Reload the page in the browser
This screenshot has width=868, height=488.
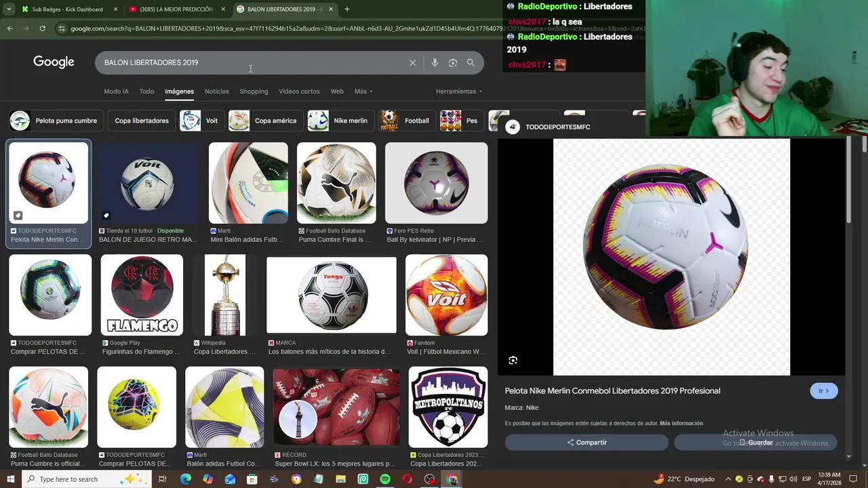point(42,28)
